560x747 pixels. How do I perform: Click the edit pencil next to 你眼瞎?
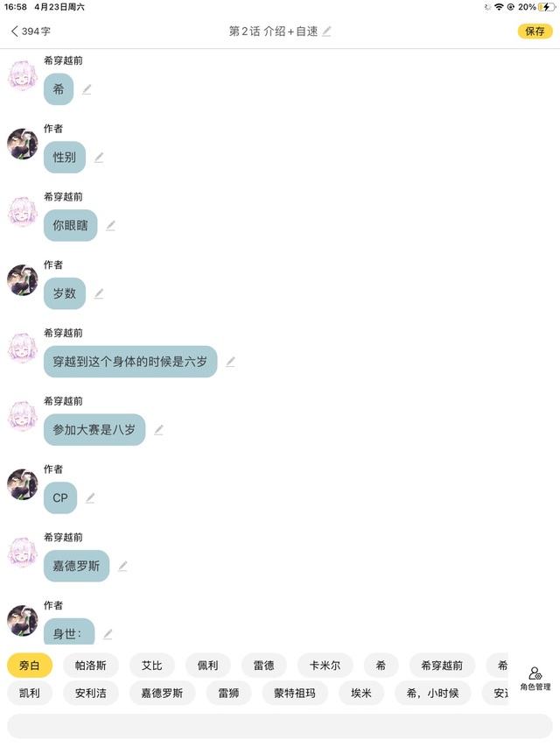[110, 225]
